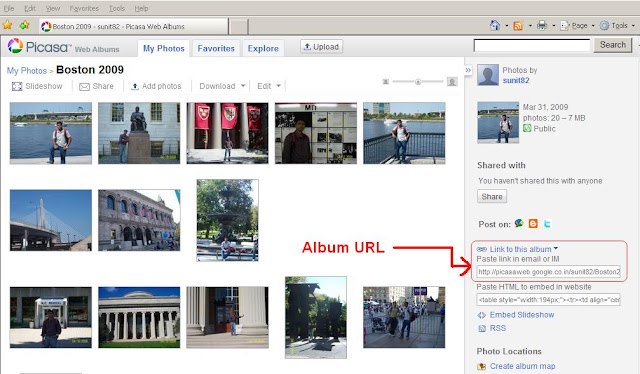Open the Help menu
Screen dimensions: 640x374
pyautogui.click(x=141, y=8)
